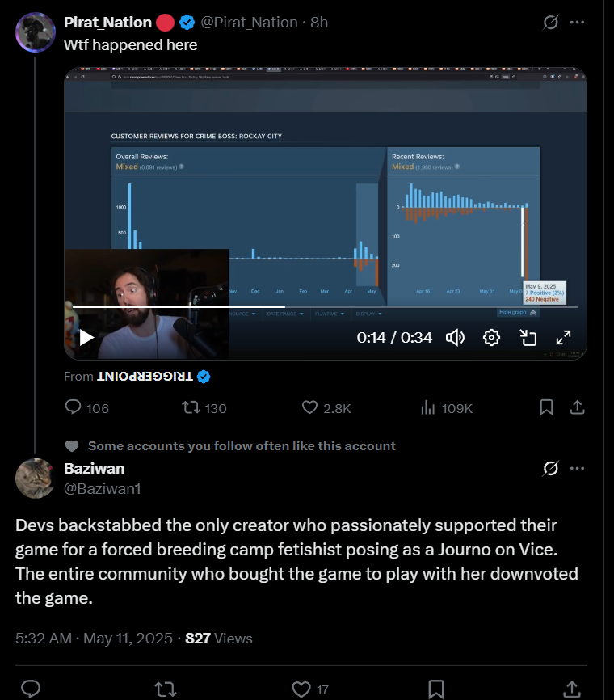Screen dimensions: 614x700
Task: Bookmark Pirat_Nation's post
Action: [547, 407]
